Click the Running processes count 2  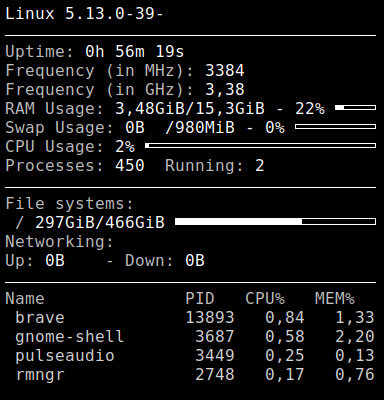coord(260,166)
